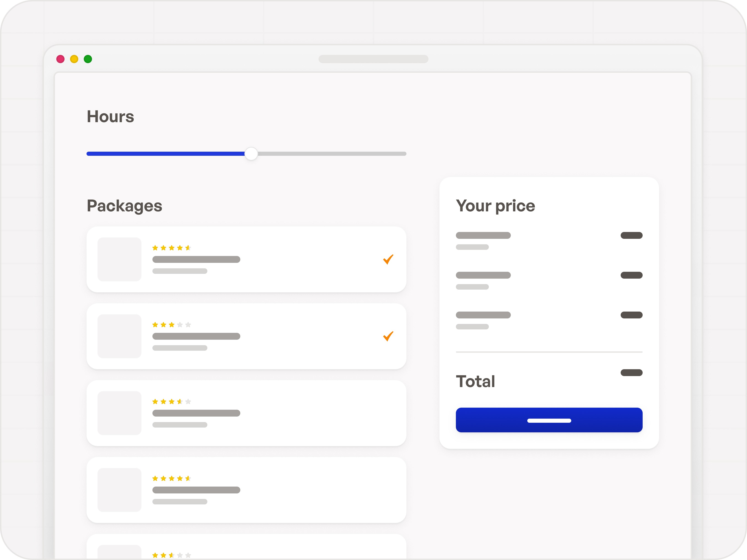Click the unfilled grey portion of Hours slider
Image resolution: width=747 pixels, height=560 pixels.
coord(332,153)
